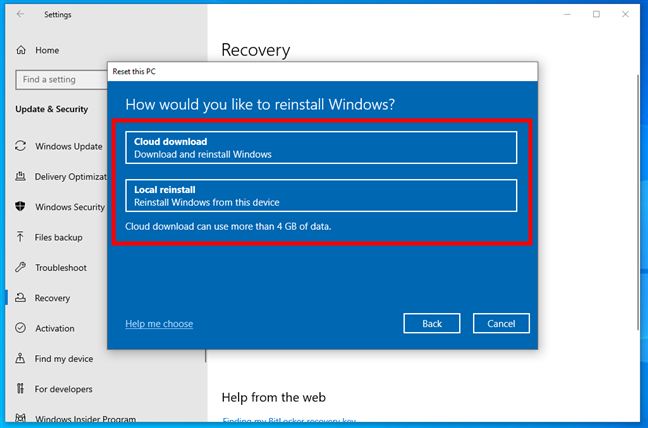This screenshot has height=428, width=648.
Task: Click the Windows Insider Program icon
Action: [x=20, y=418]
